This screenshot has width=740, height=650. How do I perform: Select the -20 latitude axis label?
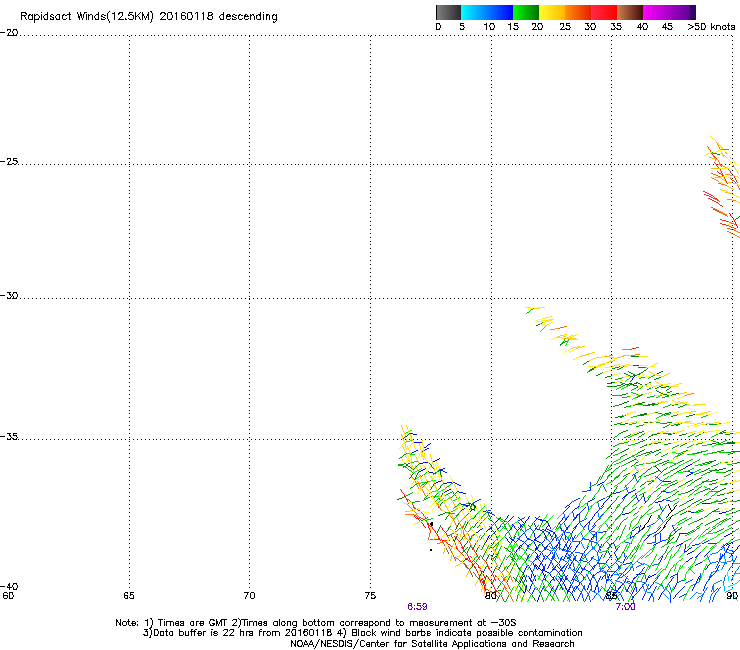[x=9, y=33]
